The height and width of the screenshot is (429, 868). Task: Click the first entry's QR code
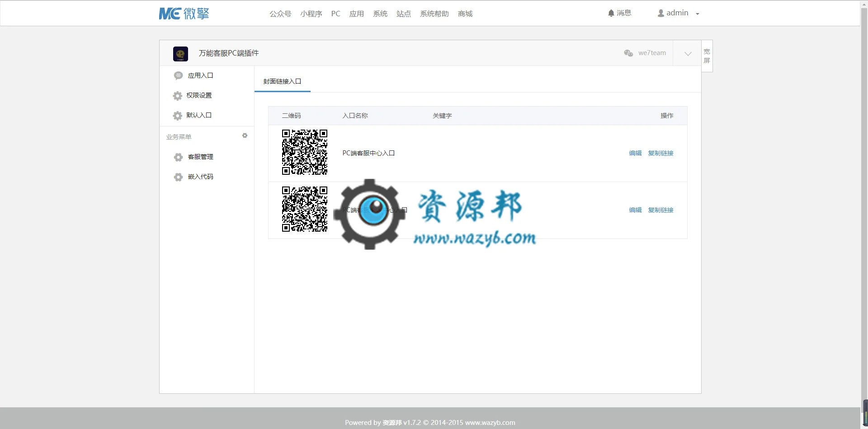[305, 152]
